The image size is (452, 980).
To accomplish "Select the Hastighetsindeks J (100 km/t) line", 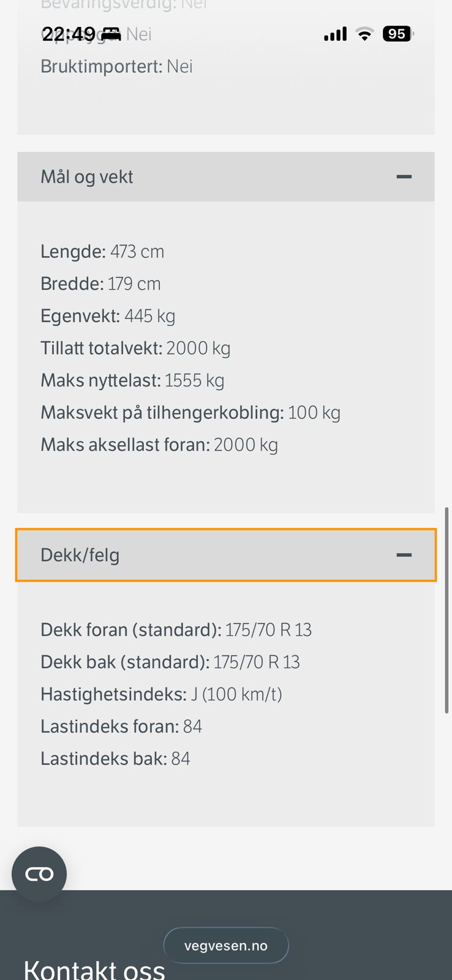I will coord(161,695).
